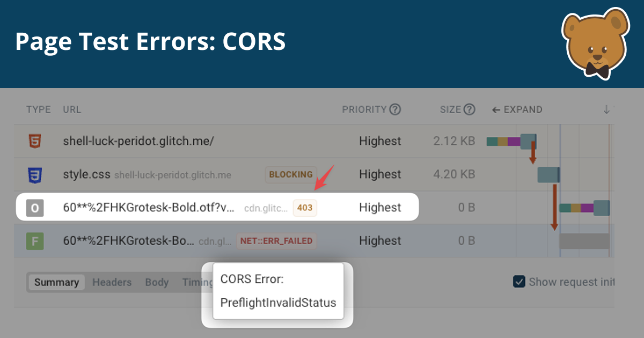This screenshot has height=338, width=644.
Task: Click the HTML document type icon
Action: [35, 141]
